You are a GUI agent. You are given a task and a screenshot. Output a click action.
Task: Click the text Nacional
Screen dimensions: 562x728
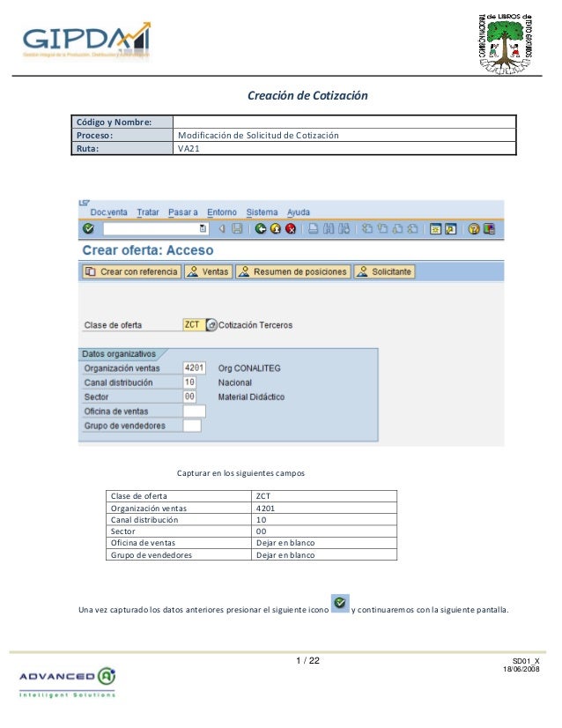click(x=235, y=383)
